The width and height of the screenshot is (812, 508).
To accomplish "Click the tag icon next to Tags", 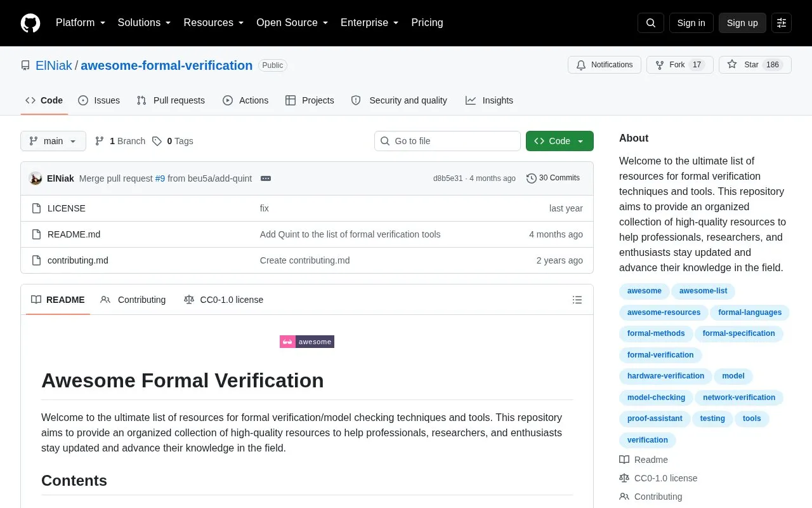I will pyautogui.click(x=157, y=141).
